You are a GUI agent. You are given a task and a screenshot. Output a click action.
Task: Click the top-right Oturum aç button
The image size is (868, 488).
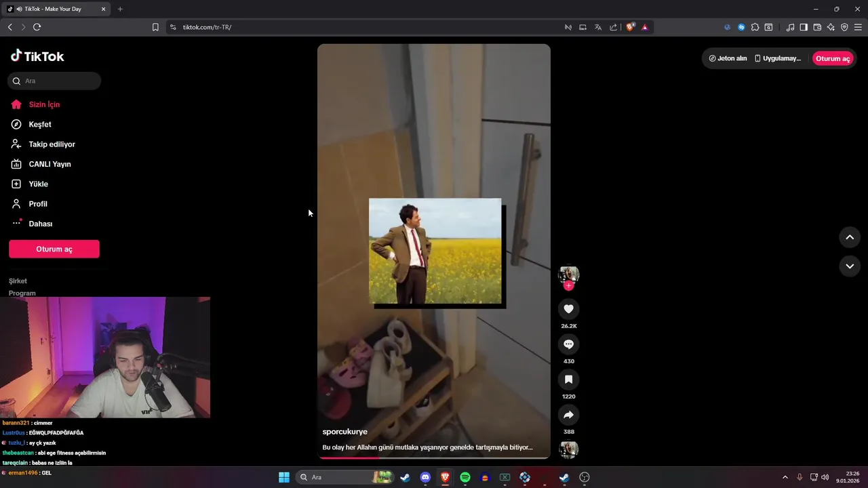833,58
